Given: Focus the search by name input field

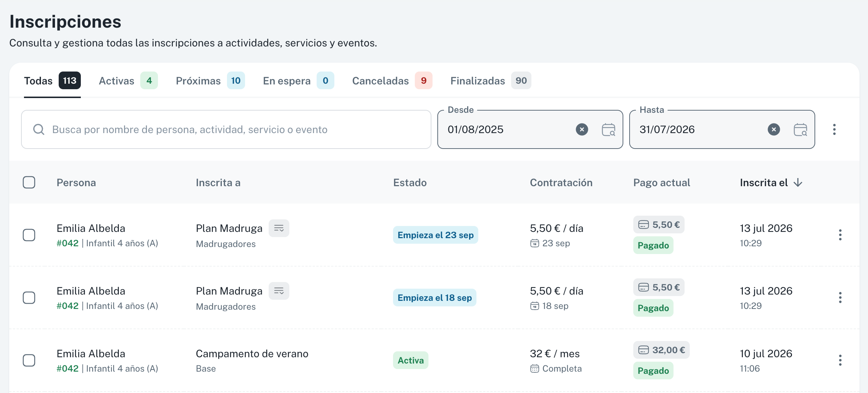Looking at the screenshot, I should [226, 129].
